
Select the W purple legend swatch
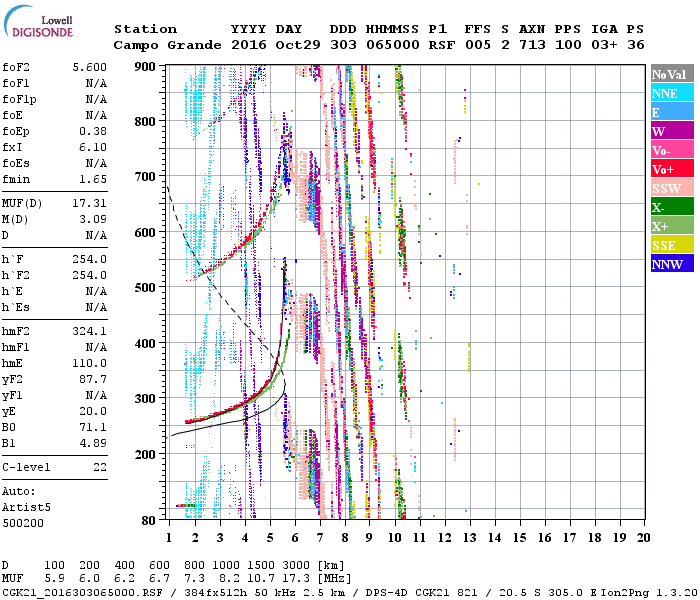coord(672,130)
